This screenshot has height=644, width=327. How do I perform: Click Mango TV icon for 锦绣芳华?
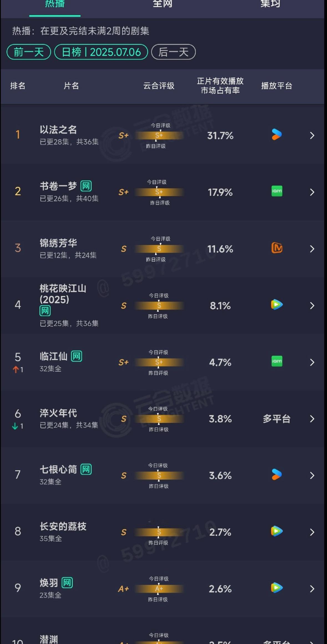[277, 248]
